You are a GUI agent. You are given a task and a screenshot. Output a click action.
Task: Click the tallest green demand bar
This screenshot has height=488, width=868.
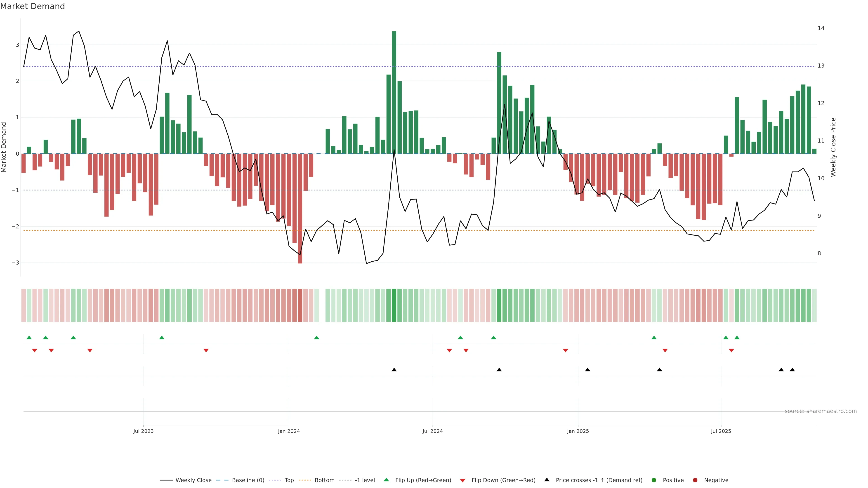tap(394, 92)
